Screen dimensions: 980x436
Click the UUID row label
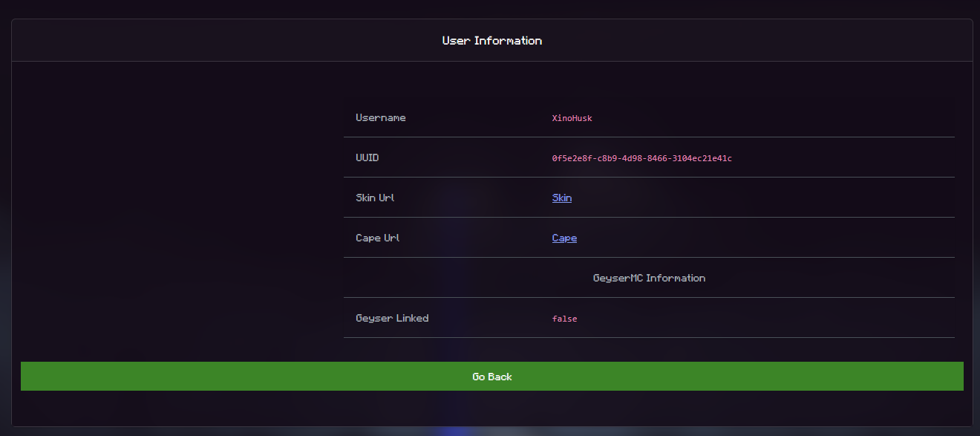(x=367, y=158)
